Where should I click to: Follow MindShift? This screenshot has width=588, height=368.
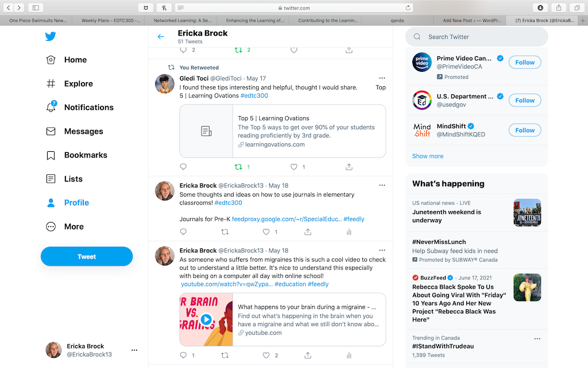(x=525, y=131)
